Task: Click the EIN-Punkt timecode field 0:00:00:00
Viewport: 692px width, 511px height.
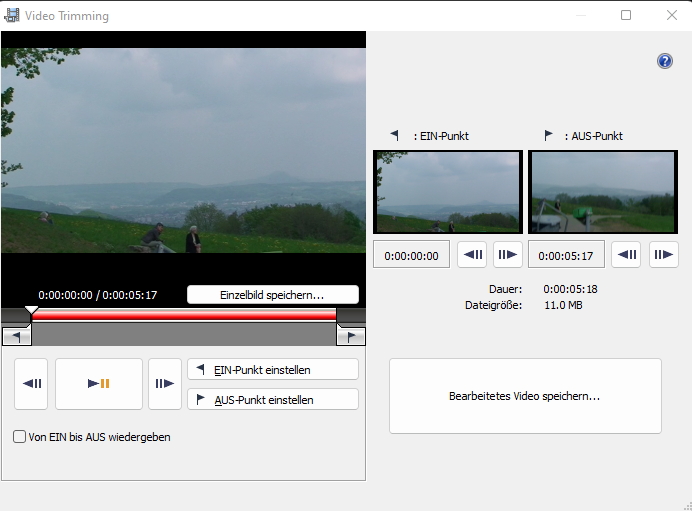Action: (411, 255)
